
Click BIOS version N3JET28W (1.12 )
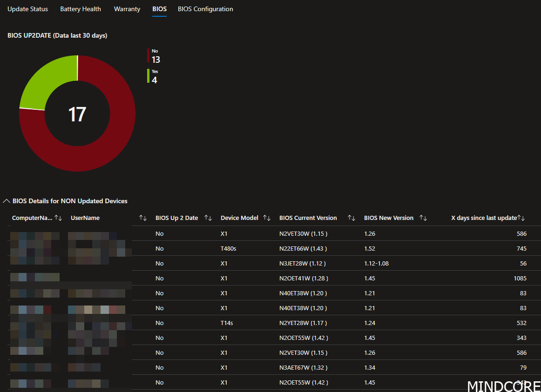[303, 263]
